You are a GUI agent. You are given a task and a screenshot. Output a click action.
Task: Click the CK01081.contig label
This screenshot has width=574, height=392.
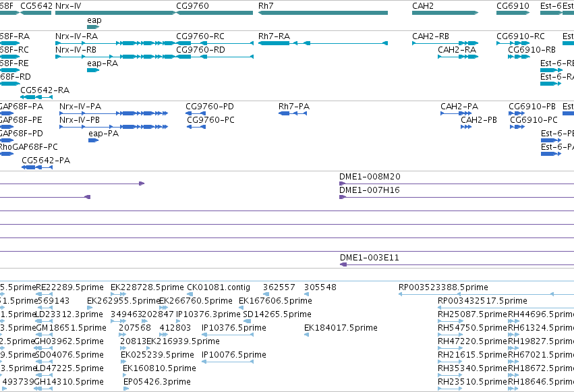coord(219,287)
